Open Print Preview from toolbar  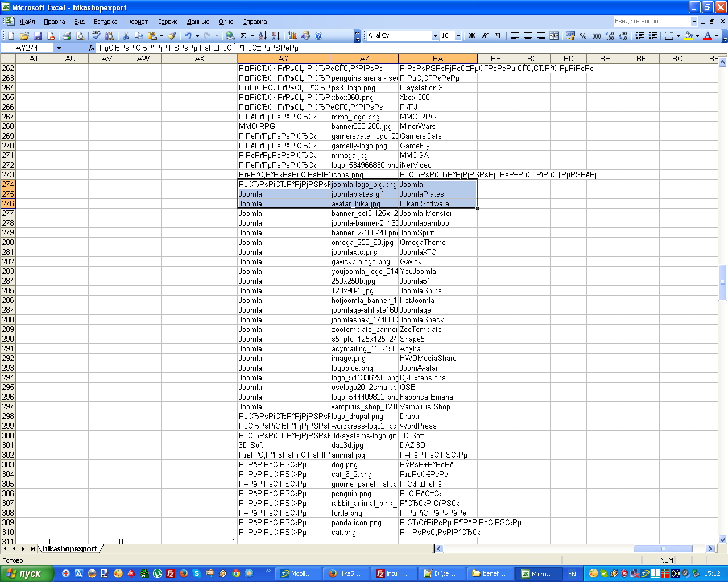80,36
